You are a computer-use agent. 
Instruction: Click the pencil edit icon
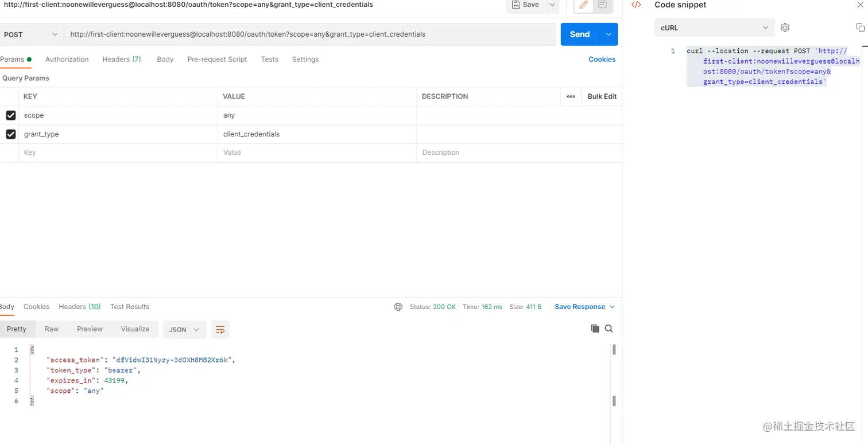pos(584,5)
